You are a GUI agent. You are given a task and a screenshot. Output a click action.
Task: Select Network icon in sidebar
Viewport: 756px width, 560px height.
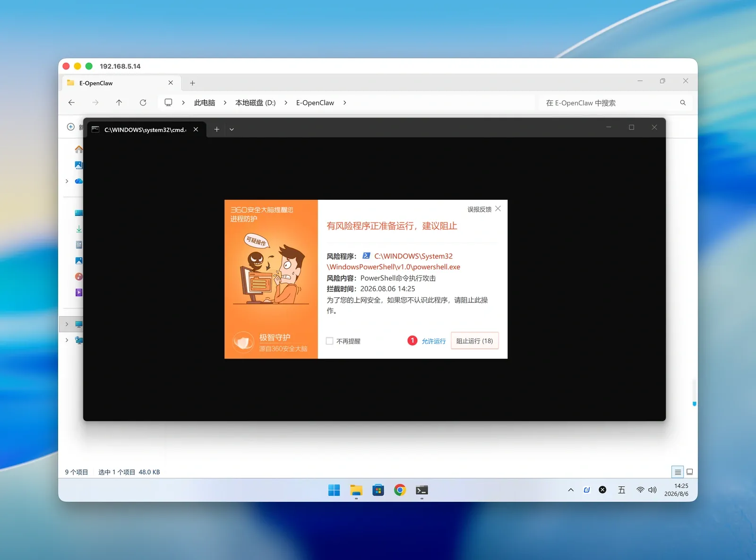(x=79, y=340)
